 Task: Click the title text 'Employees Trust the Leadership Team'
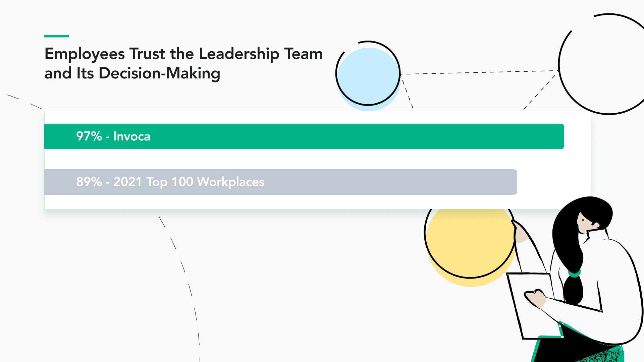coord(183,54)
